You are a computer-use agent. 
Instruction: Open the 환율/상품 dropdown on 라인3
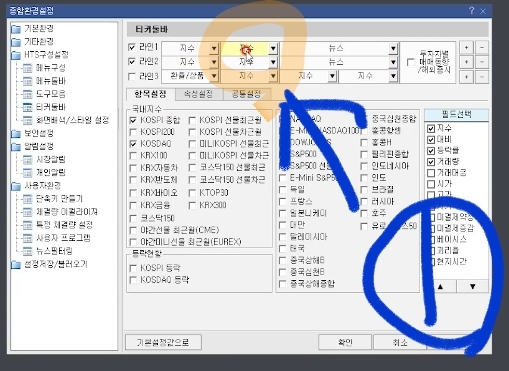[x=214, y=77]
